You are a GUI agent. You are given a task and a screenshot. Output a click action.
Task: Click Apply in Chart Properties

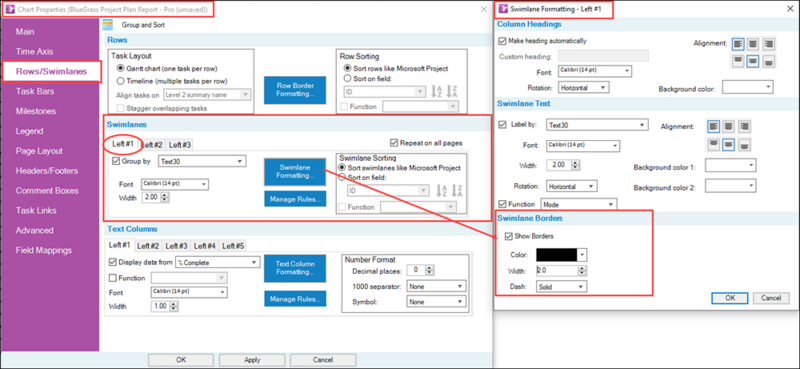point(252,360)
